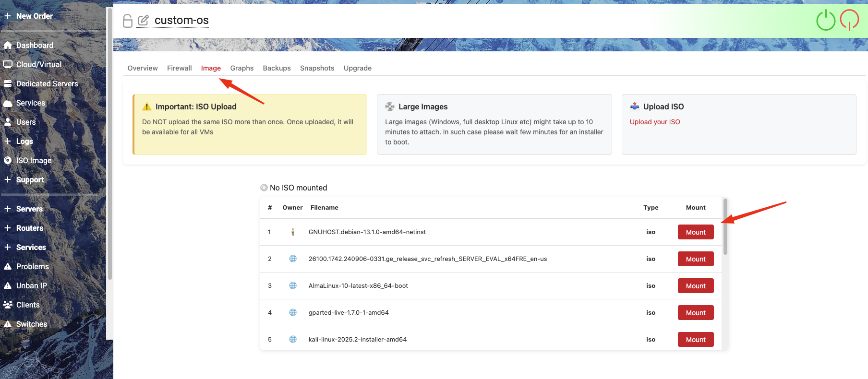868x379 pixels.
Task: Expand the Support section
Action: [x=29, y=179]
